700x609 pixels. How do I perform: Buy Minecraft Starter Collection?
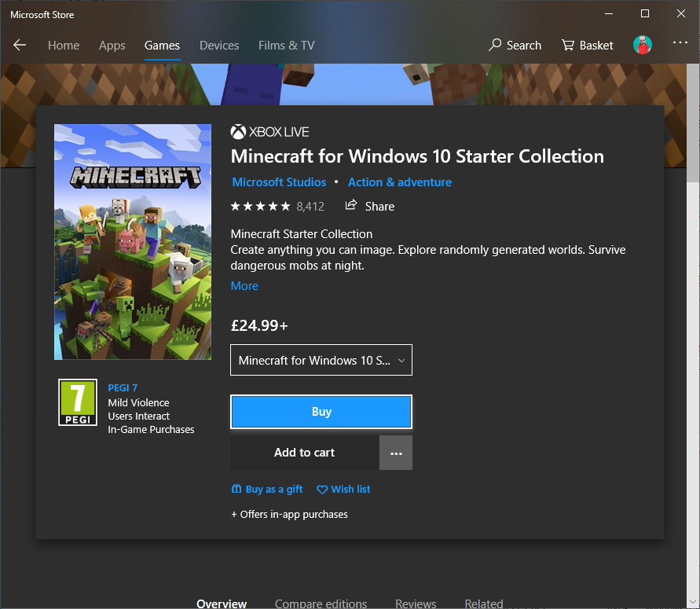(x=321, y=411)
